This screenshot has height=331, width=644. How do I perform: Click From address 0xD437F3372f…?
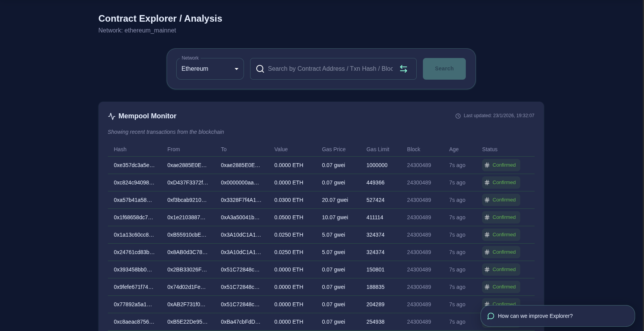coord(188,183)
